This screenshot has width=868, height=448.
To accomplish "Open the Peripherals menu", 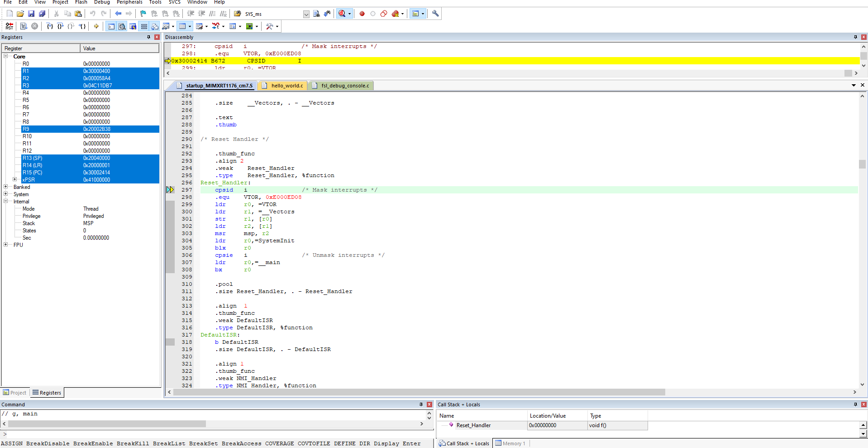I will coord(129,2).
